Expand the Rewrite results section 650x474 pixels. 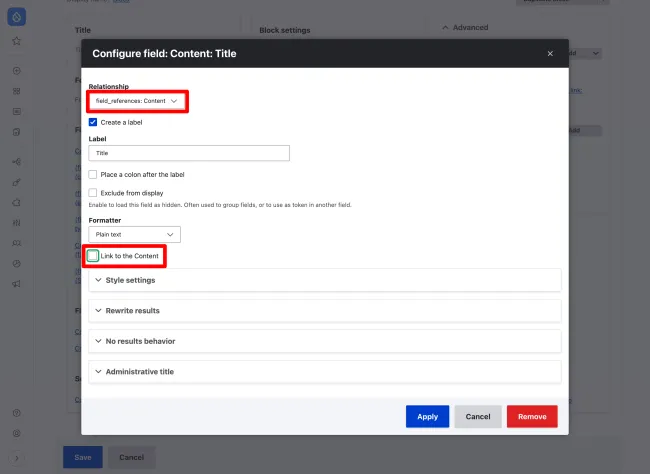click(x=324, y=311)
